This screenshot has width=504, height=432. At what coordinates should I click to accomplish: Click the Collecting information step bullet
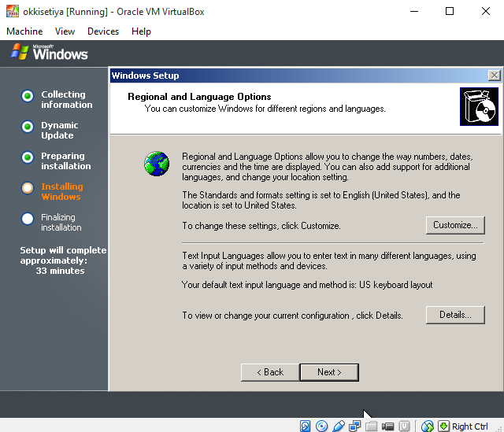click(x=28, y=96)
